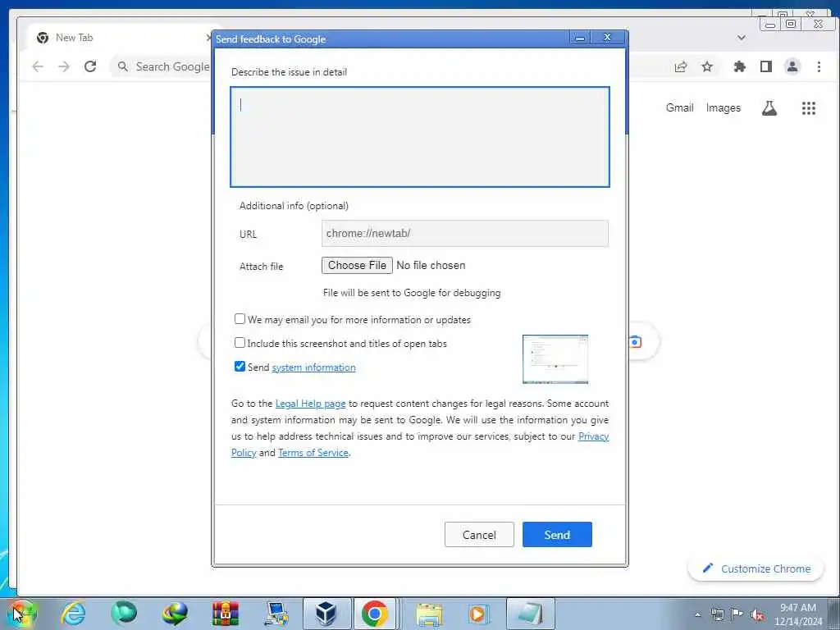
Task: Click the taskbar clock showing 9:47 AM
Action: pos(797,614)
